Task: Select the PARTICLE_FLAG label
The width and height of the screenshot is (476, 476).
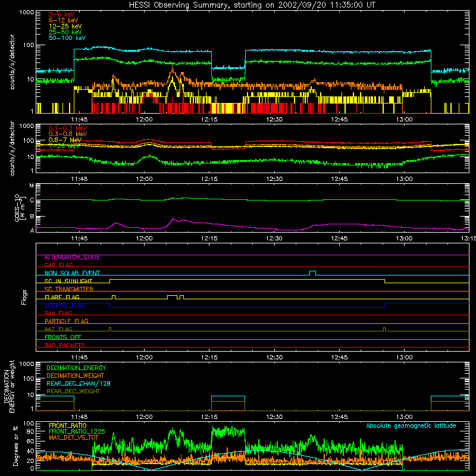Action: pyautogui.click(x=67, y=321)
